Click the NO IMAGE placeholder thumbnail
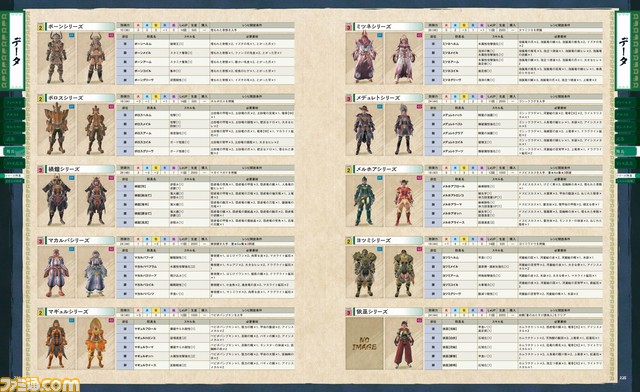Viewport: 640px width, 392px height. 364,343
